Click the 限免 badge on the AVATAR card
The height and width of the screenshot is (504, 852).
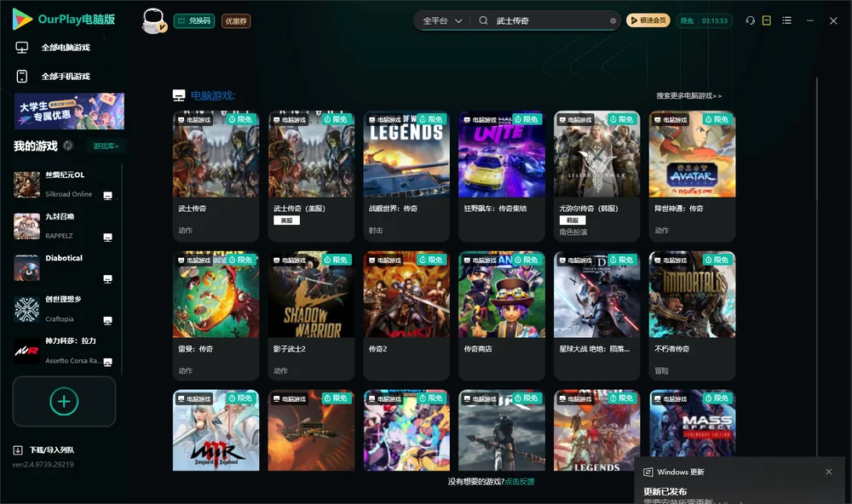coord(717,119)
